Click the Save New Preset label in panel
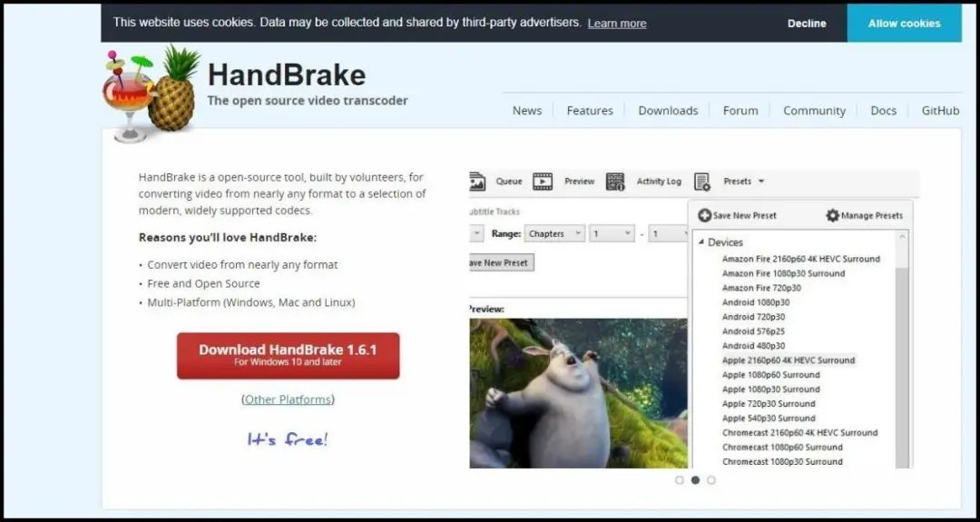This screenshot has width=980, height=522. [744, 215]
